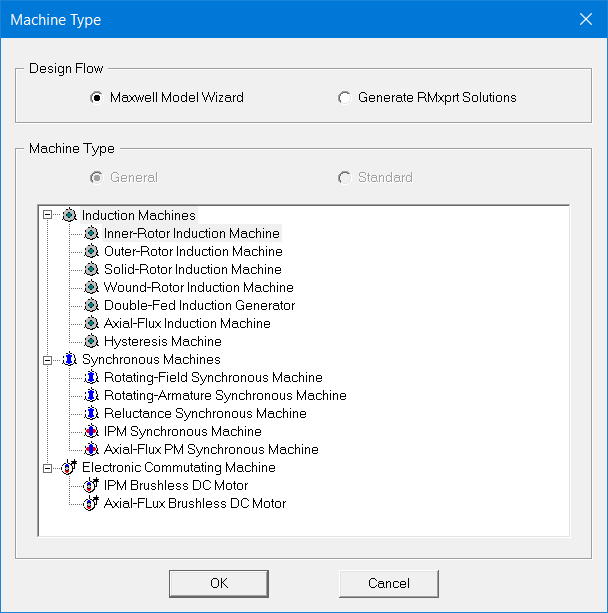The height and width of the screenshot is (613, 608).
Task: Select Rotating-Field Synchronous Machine text
Action: coord(213,377)
